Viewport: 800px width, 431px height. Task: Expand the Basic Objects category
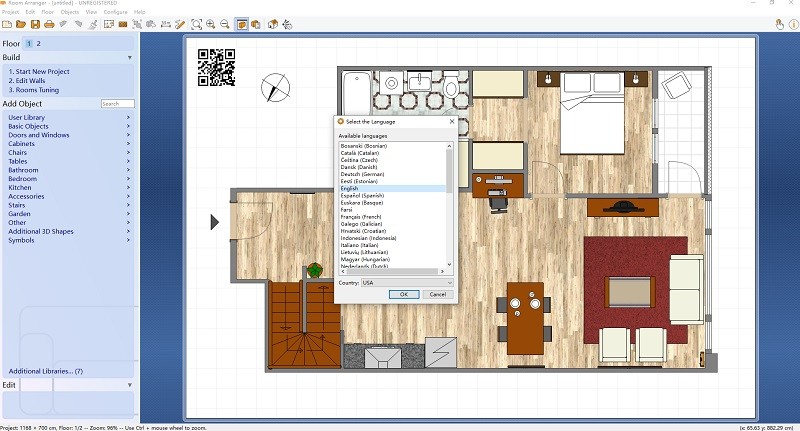click(68, 126)
